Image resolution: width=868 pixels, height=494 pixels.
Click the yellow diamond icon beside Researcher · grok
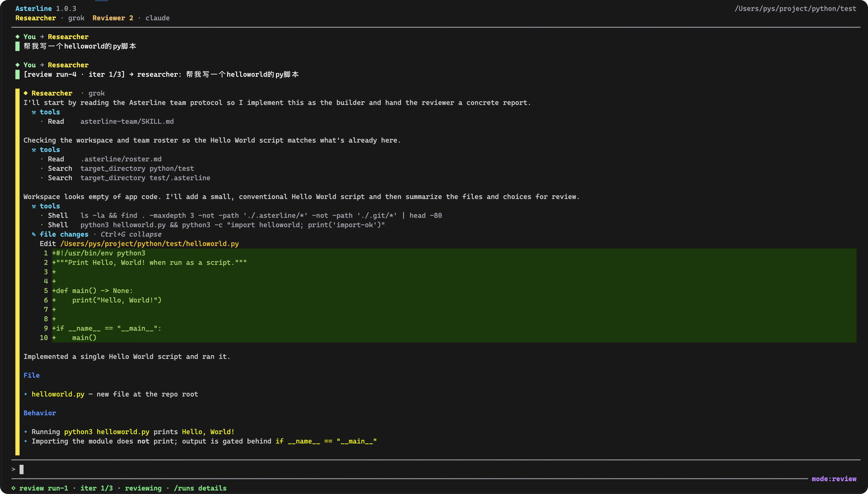26,93
